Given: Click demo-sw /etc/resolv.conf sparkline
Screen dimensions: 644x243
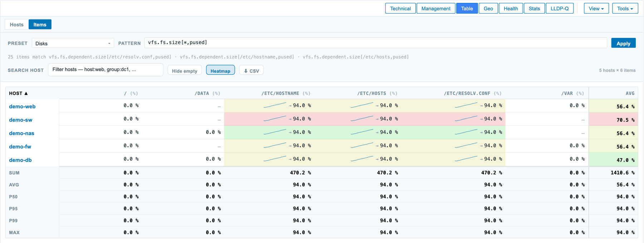Looking at the screenshot, I should pos(466,118).
